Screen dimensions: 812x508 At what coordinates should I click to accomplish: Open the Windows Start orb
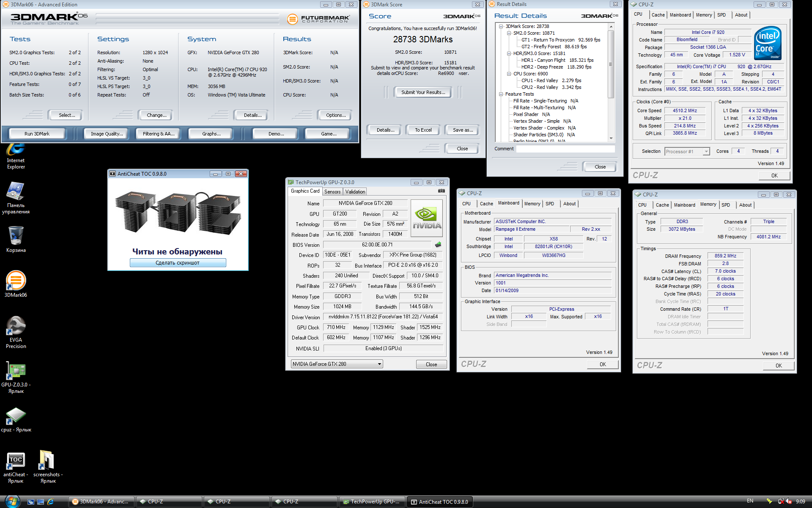click(12, 502)
